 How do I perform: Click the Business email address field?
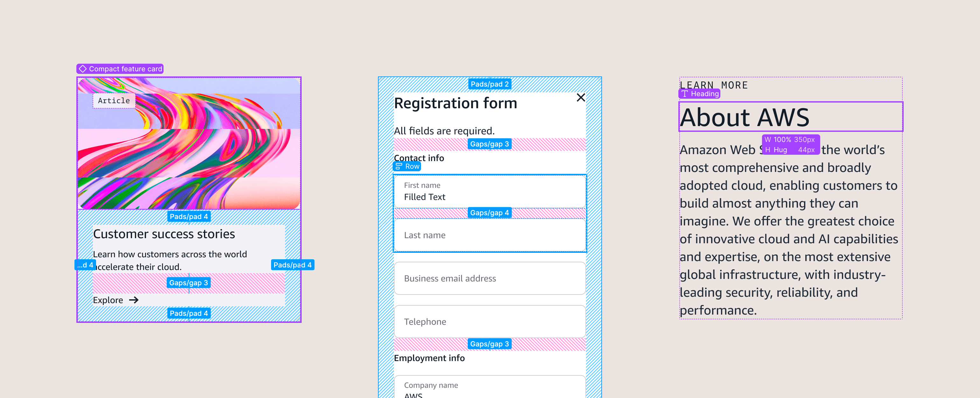[489, 278]
